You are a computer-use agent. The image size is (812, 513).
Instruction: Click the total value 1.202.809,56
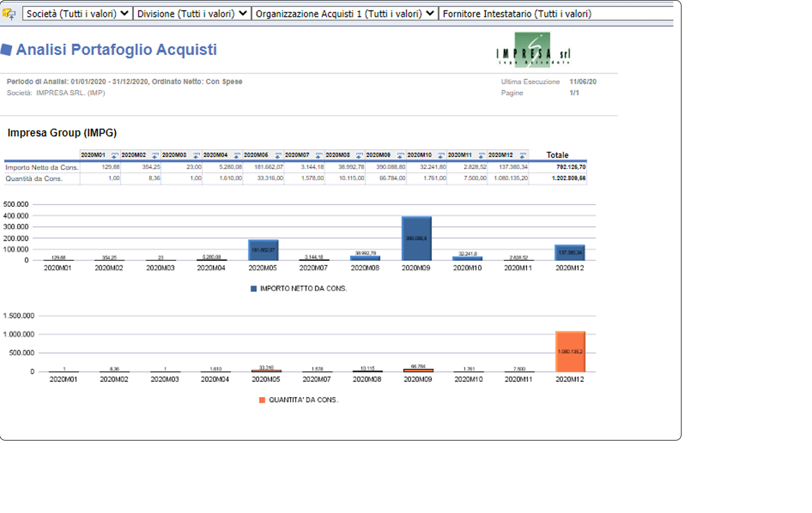(568, 179)
